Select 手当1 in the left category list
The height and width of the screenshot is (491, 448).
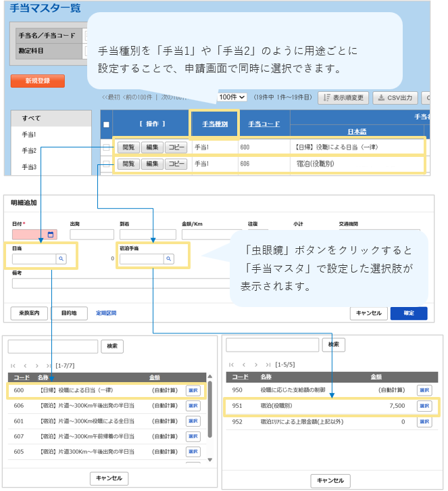pos(29,135)
